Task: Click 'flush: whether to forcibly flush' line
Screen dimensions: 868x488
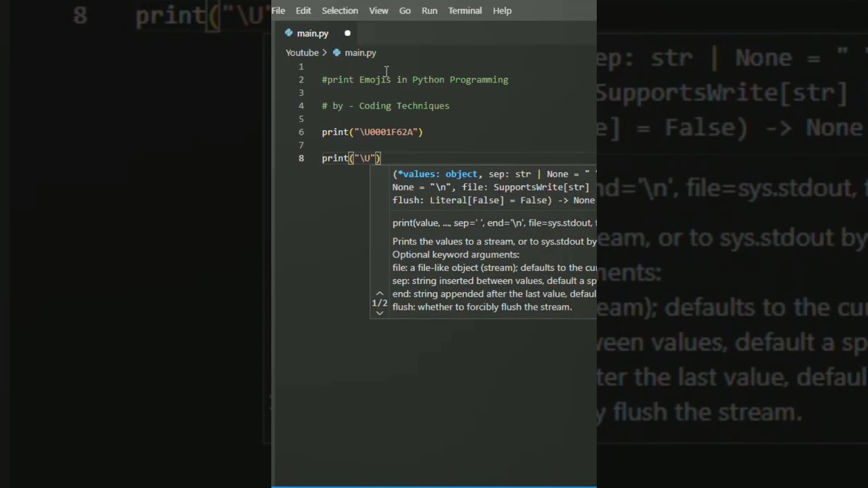Action: coord(482,307)
